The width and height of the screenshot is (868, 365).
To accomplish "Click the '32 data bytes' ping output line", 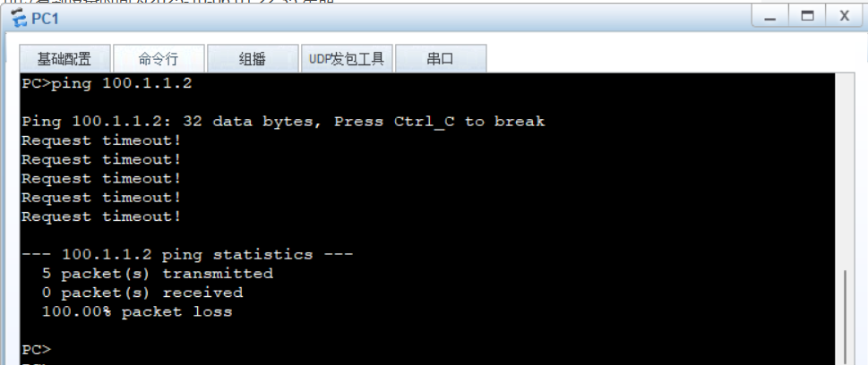I will 283,122.
